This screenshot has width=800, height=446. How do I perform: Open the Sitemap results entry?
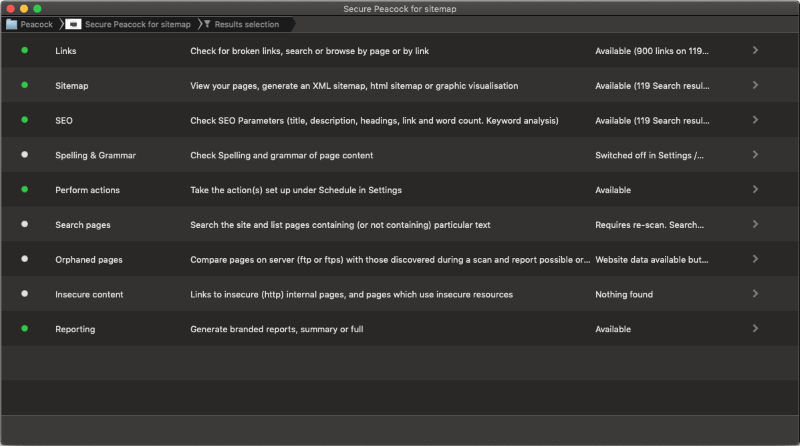(x=72, y=86)
